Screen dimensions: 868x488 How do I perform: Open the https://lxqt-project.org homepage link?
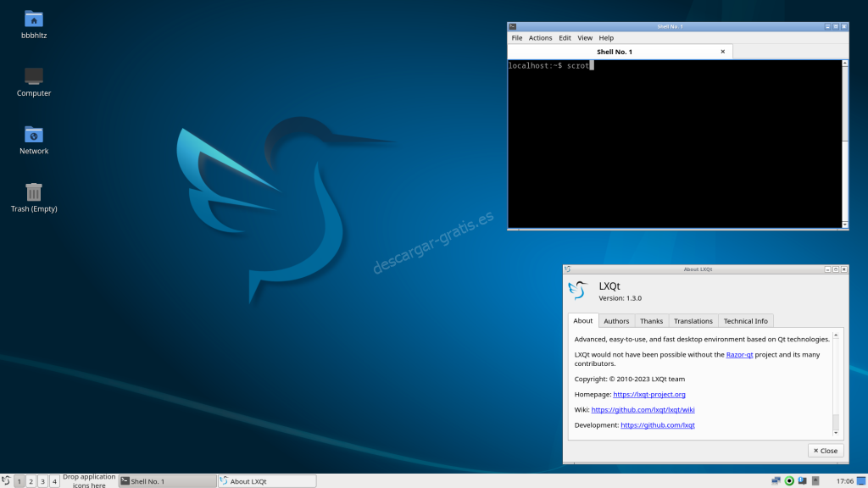click(x=649, y=395)
